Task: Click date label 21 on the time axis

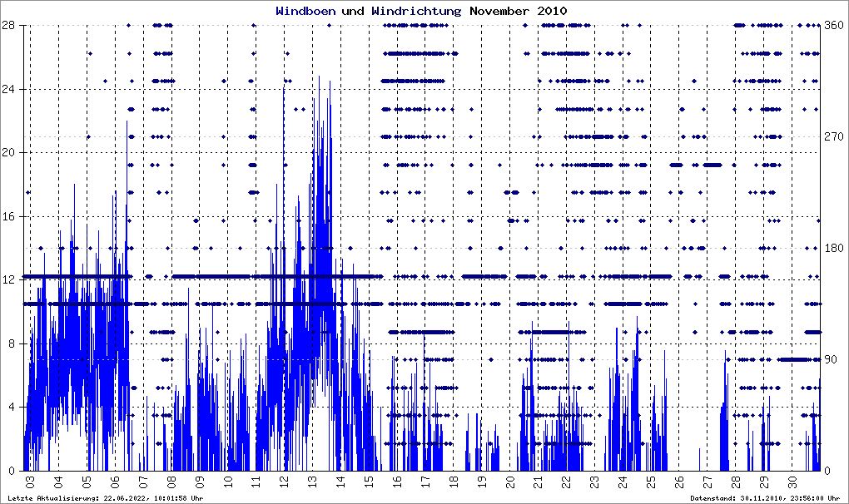Action: point(539,482)
